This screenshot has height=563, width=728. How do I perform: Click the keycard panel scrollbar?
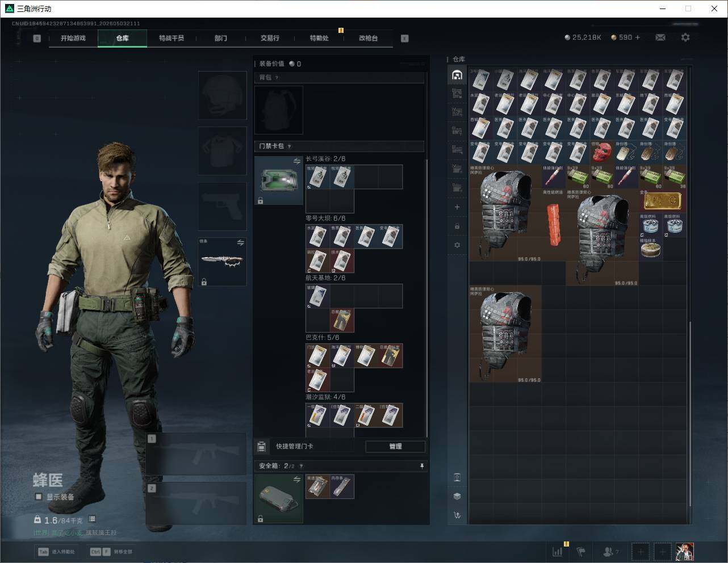coord(426,298)
